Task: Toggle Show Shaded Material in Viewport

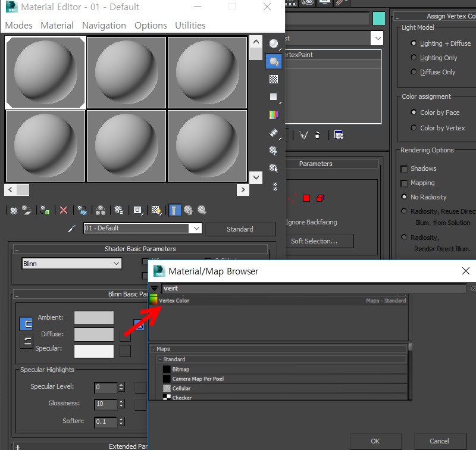Action: click(156, 211)
